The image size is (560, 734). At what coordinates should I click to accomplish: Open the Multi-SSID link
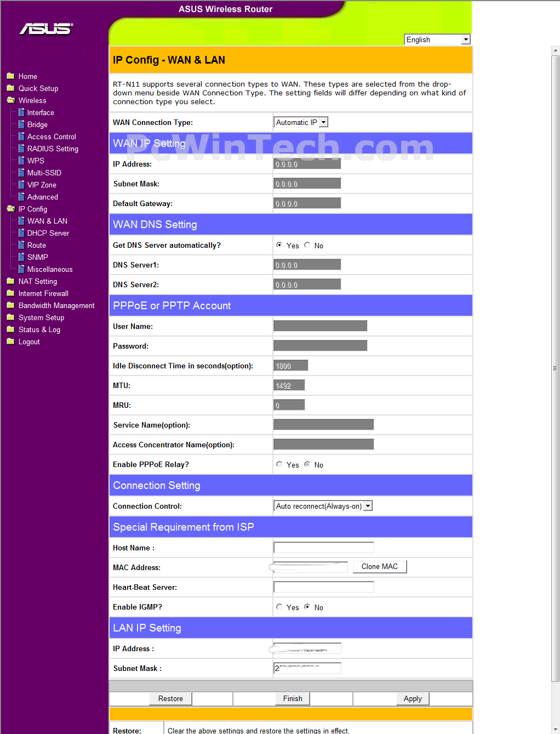click(44, 173)
